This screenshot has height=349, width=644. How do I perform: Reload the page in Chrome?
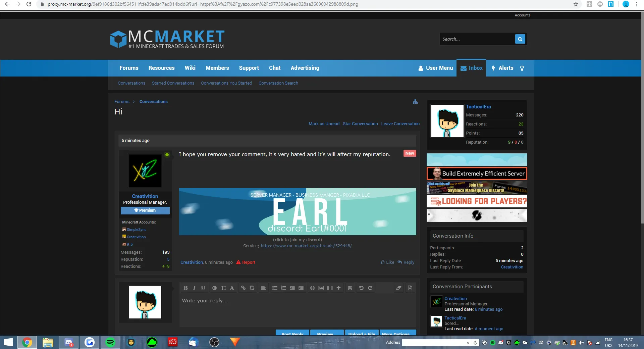29,4
